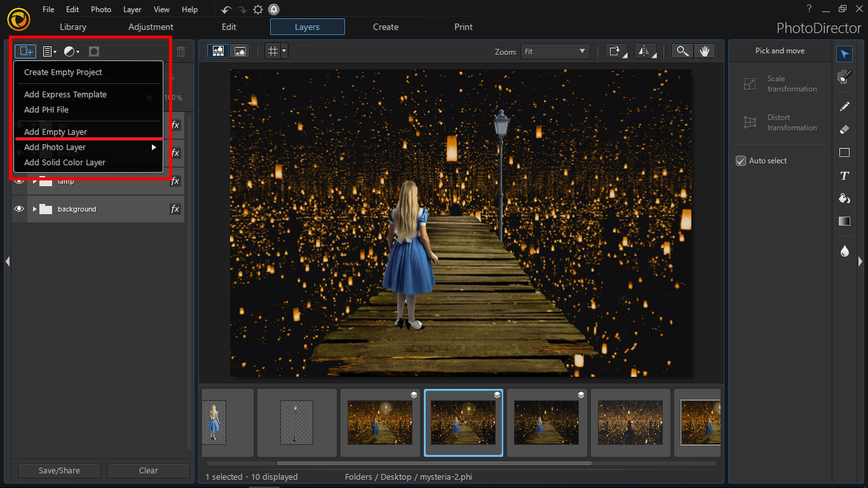
Task: Switch to the Adjustment tab
Action: (x=151, y=27)
